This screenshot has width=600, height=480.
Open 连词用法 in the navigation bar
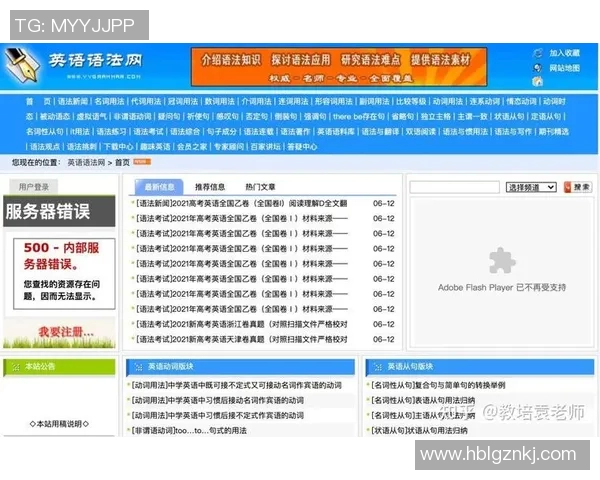pos(293,101)
